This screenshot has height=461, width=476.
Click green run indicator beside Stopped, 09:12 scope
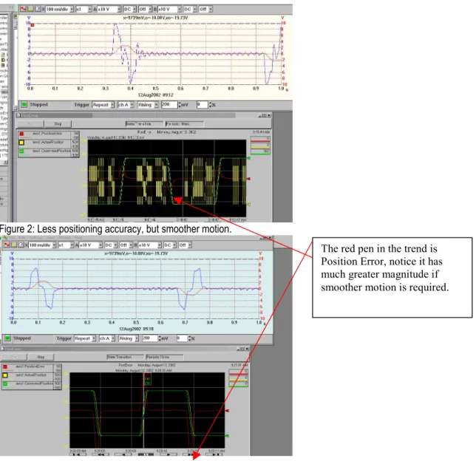click(x=24, y=105)
